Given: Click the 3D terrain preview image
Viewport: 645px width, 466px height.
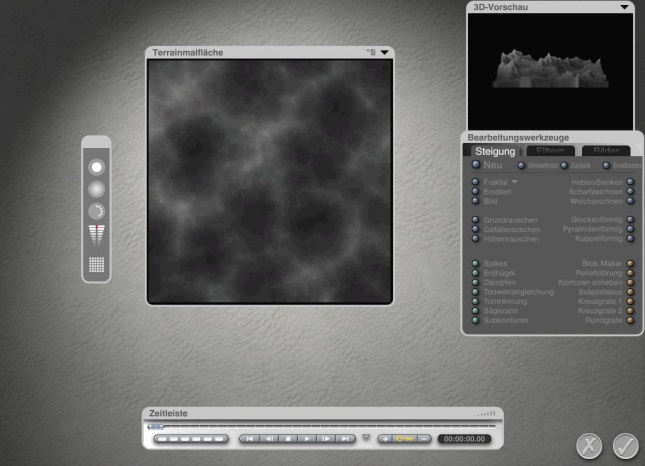Looking at the screenshot, I should point(550,71).
